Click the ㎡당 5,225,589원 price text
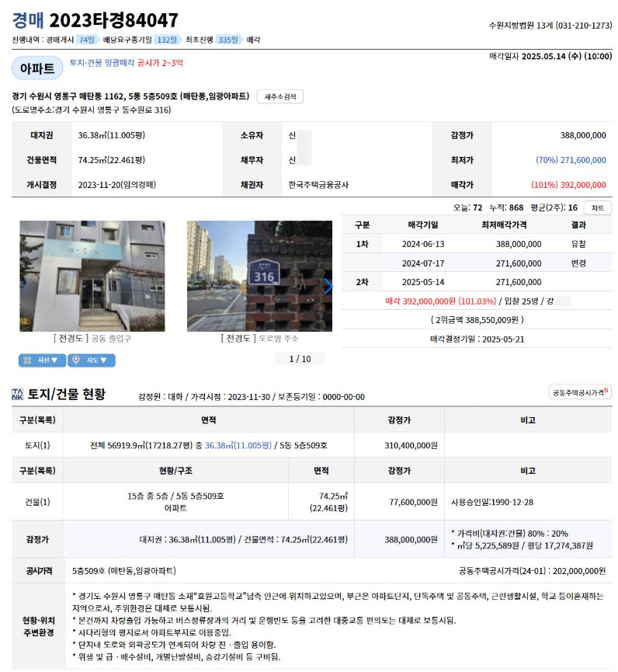The height and width of the screenshot is (672, 618). 488,546
